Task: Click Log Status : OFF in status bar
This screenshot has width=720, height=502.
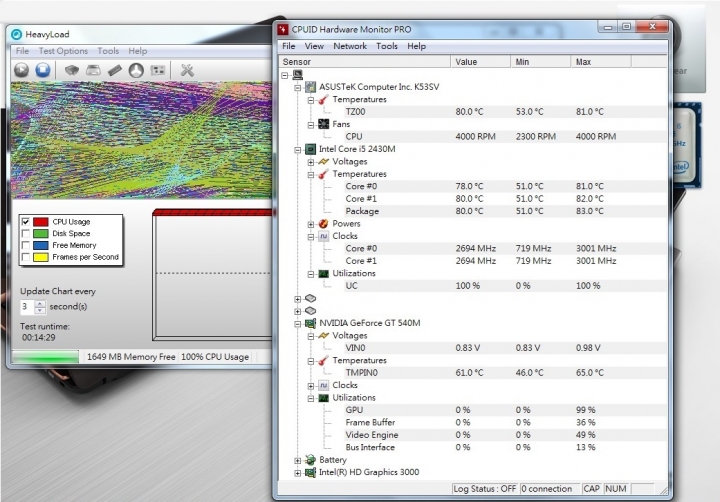Action: [x=484, y=489]
